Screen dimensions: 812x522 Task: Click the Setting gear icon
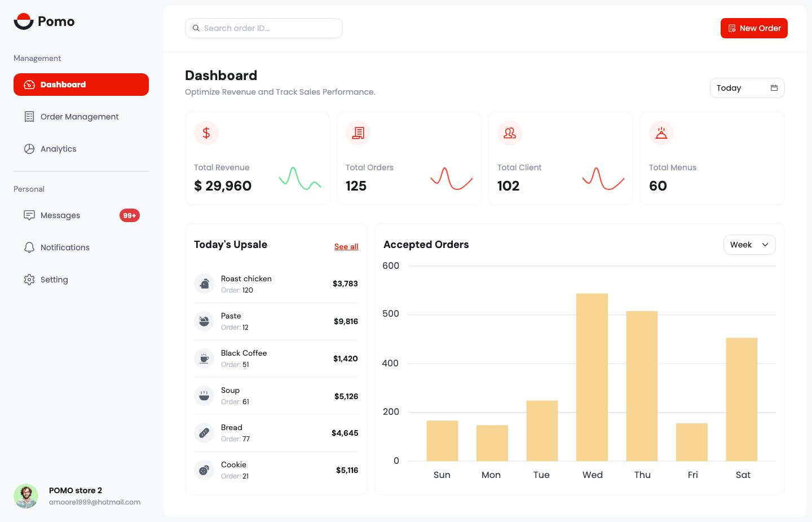(29, 280)
